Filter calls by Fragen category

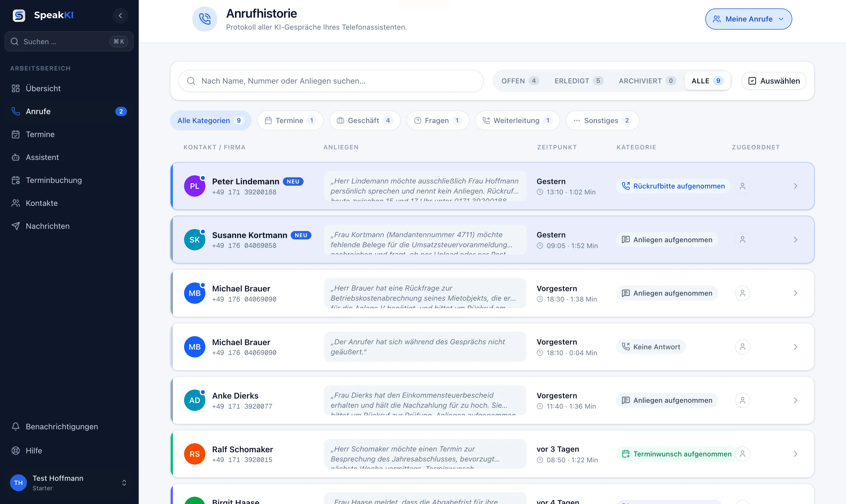pyautogui.click(x=438, y=121)
